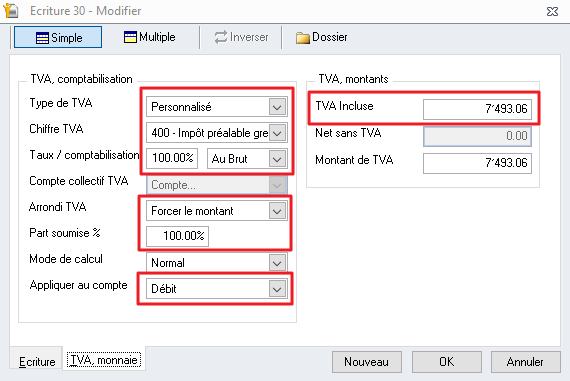570x381 pixels.
Task: Expand the Type de TVA dropdown
Action: pos(277,107)
